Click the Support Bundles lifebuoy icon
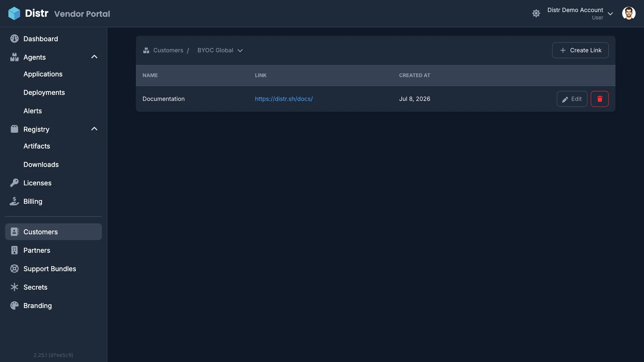The width and height of the screenshot is (644, 362). [14, 268]
